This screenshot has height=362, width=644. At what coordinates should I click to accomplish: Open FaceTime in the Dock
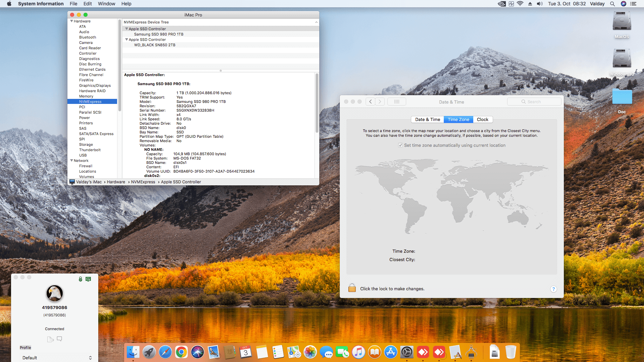[342, 352]
